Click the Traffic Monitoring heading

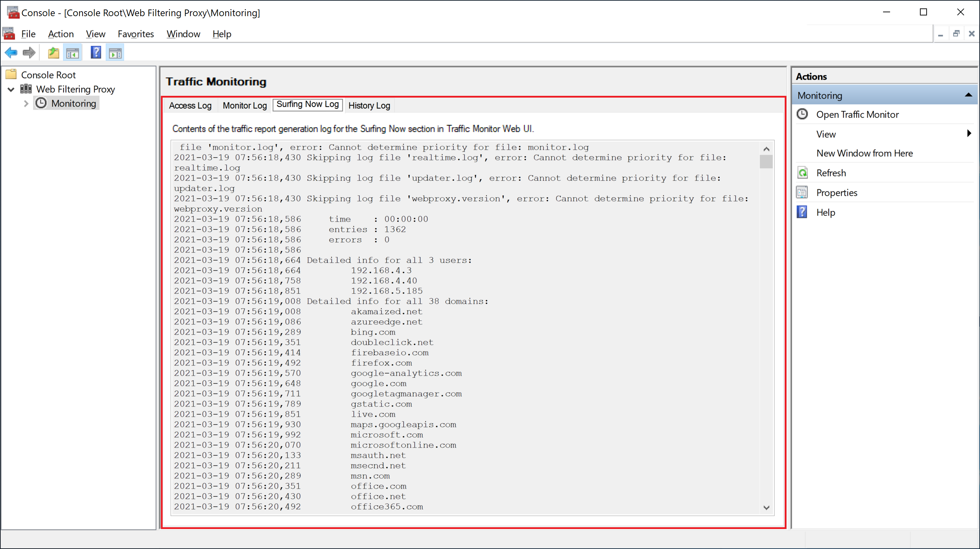(x=216, y=81)
